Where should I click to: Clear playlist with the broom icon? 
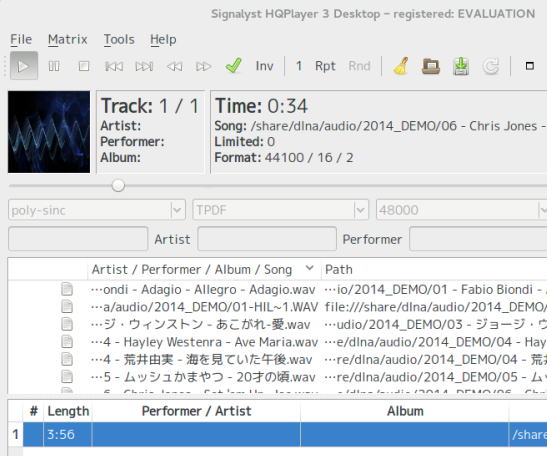(x=401, y=66)
